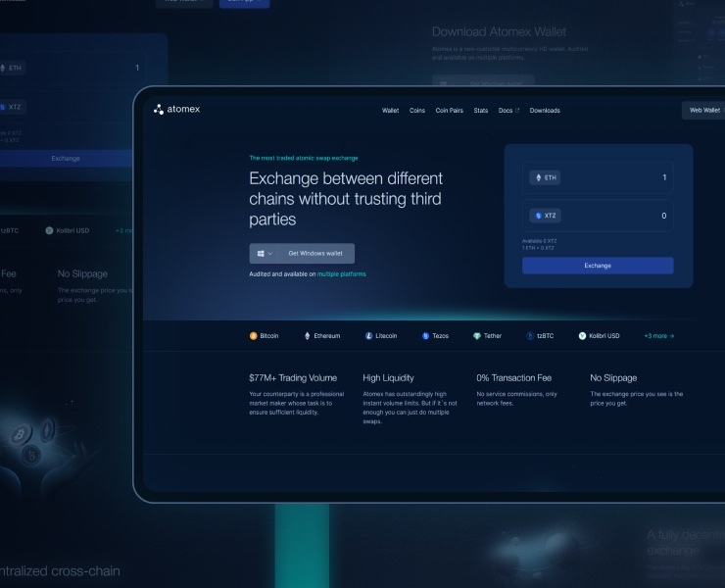The image size is (725, 588).
Task: Select the Tether coin label
Action: pyautogui.click(x=493, y=336)
